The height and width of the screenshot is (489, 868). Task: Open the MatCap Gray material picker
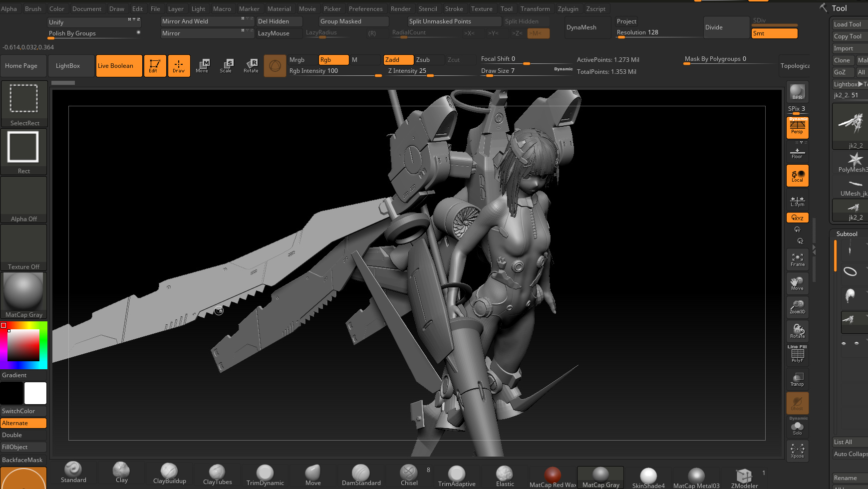[24, 295]
